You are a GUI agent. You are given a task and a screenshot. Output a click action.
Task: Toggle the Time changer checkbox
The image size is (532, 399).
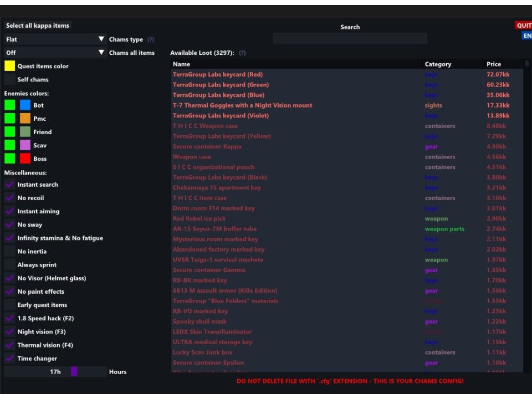pyautogui.click(x=10, y=359)
